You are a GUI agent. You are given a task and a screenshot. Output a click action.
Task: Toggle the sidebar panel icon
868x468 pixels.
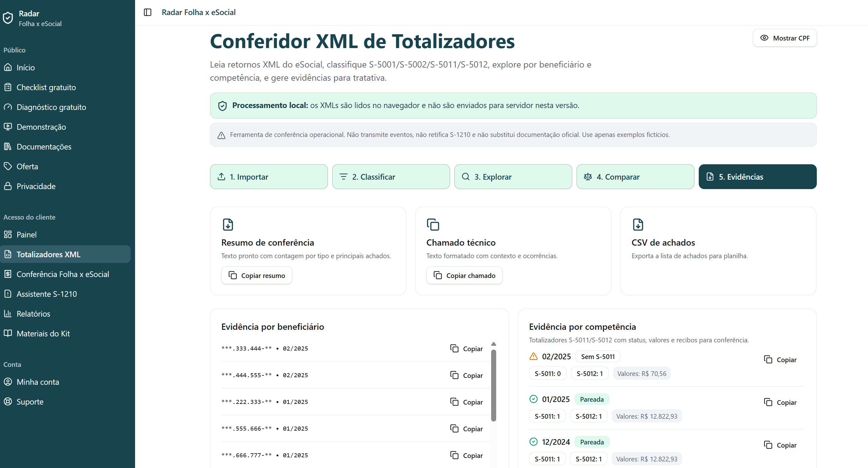(148, 13)
